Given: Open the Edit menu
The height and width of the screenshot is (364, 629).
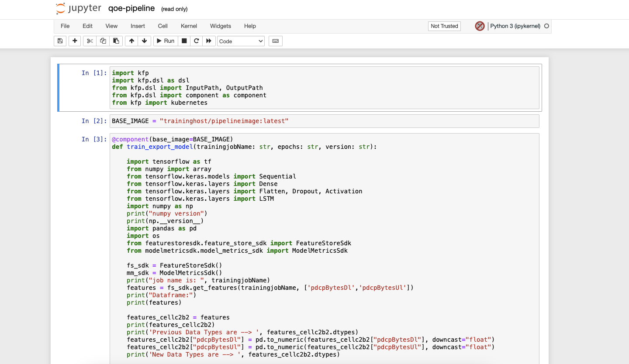Looking at the screenshot, I should pyautogui.click(x=87, y=26).
